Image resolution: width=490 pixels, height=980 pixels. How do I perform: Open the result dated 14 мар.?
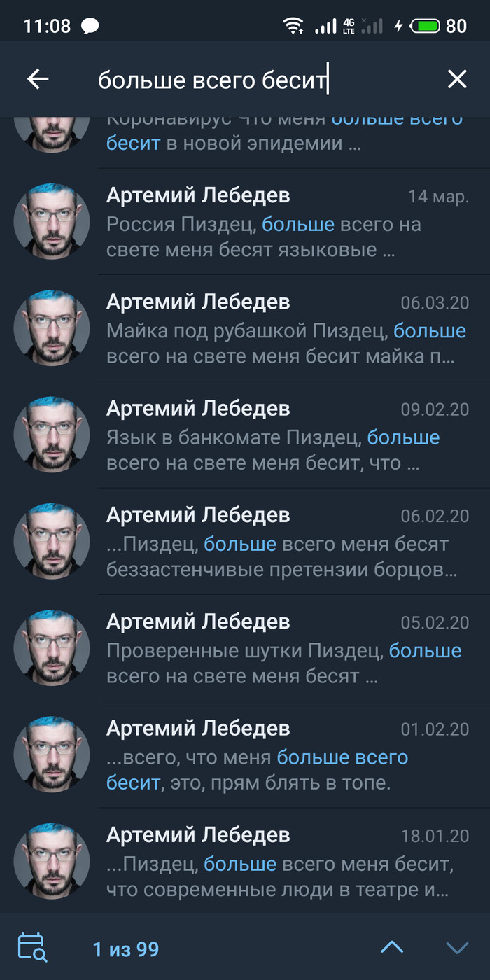[245, 222]
